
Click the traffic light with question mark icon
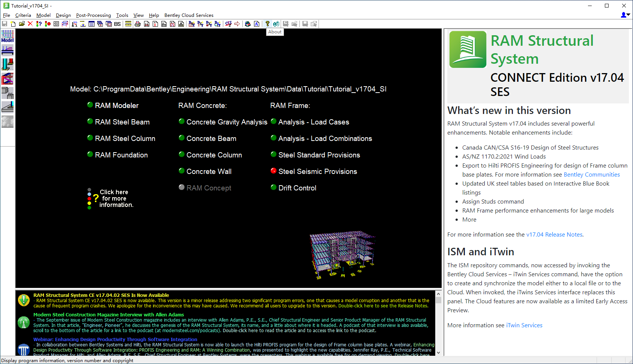[39, 24]
